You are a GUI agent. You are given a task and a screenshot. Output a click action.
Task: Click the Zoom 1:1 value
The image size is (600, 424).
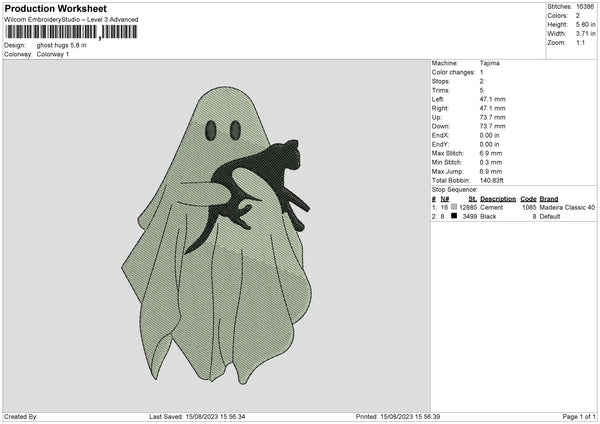pos(583,45)
